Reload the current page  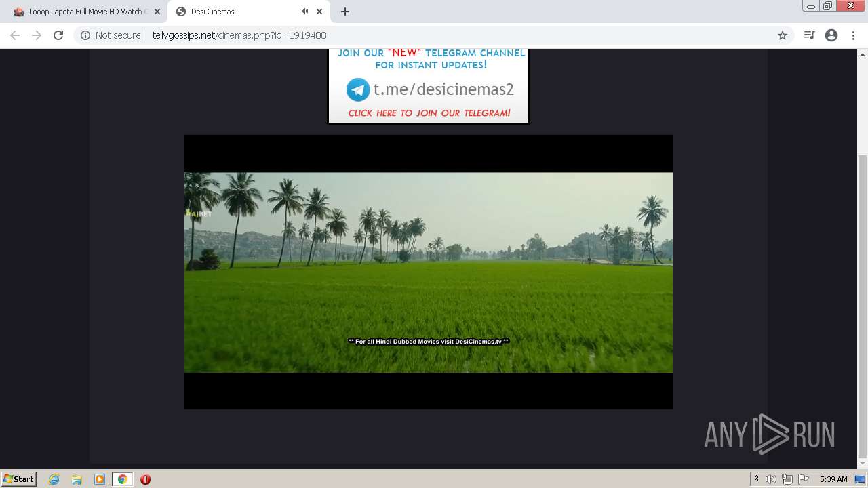point(58,35)
